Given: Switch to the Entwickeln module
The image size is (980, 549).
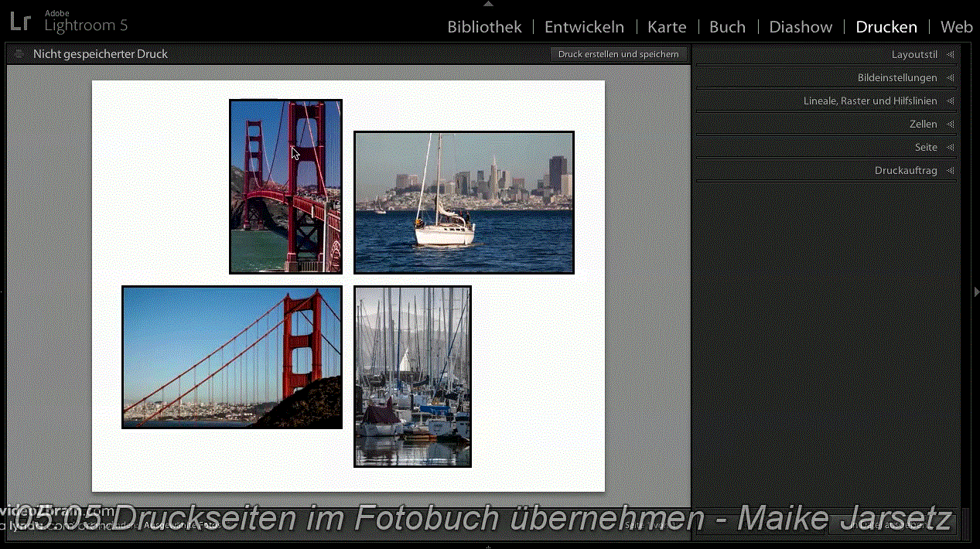Looking at the screenshot, I should click(584, 27).
